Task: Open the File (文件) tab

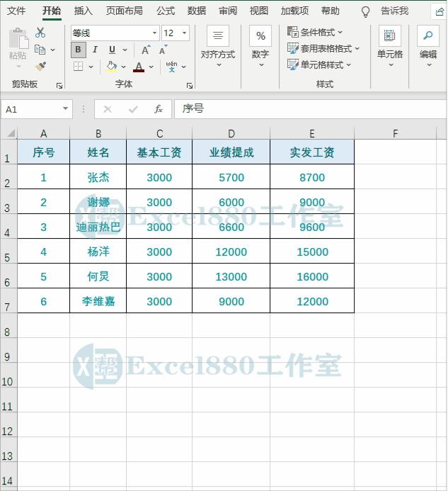Action: [x=16, y=11]
